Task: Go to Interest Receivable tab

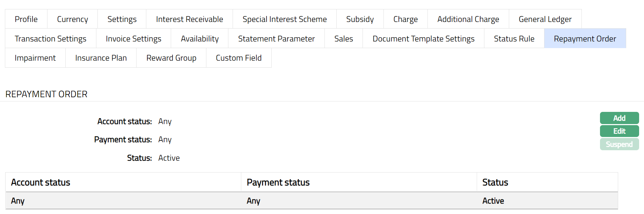Action: point(189,19)
